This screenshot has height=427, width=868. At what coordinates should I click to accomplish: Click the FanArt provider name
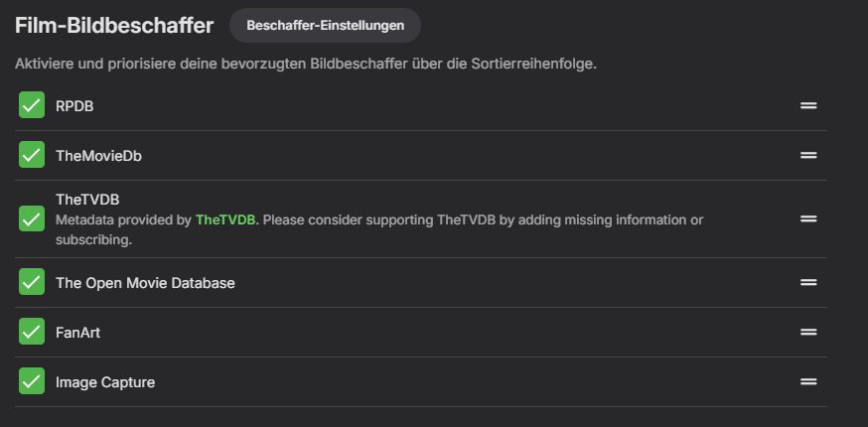pyautogui.click(x=77, y=333)
